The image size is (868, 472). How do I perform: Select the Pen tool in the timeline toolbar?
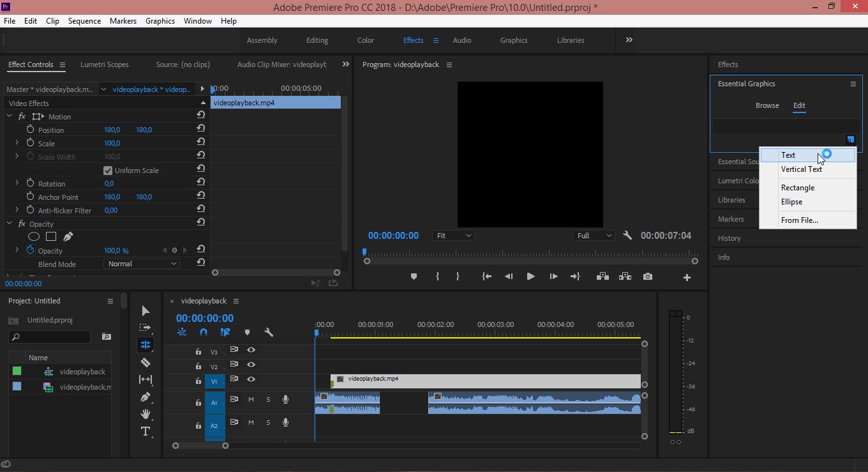coord(146,397)
